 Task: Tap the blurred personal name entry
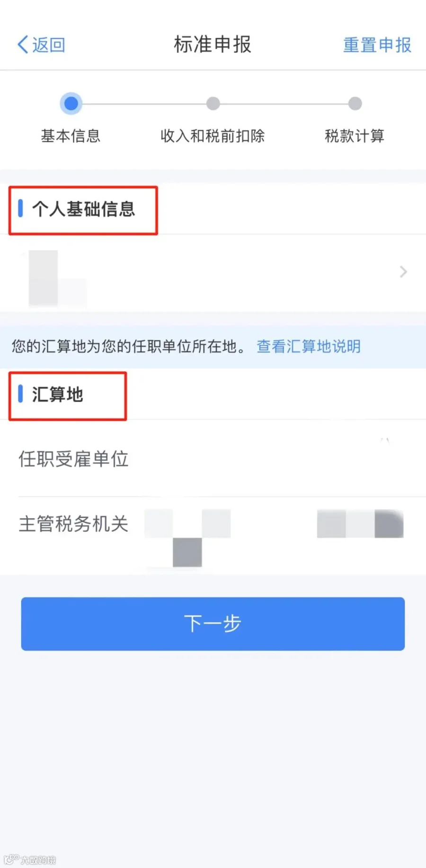pyautogui.click(x=57, y=278)
